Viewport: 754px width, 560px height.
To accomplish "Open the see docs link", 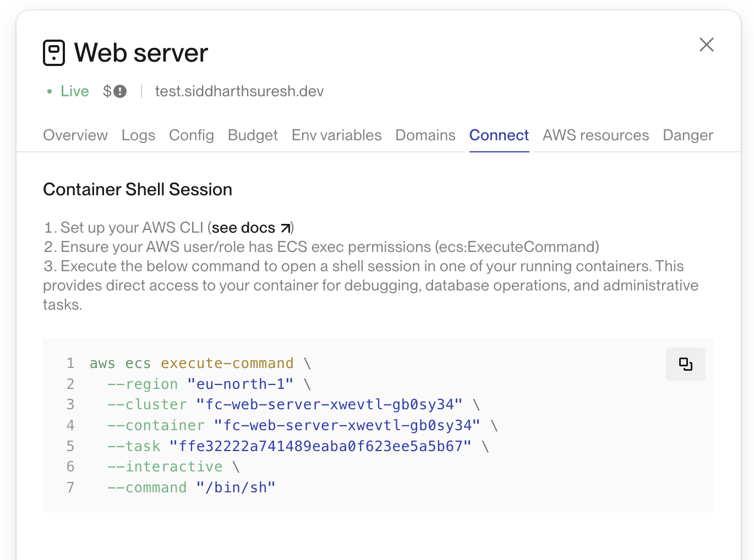I will pyautogui.click(x=243, y=228).
